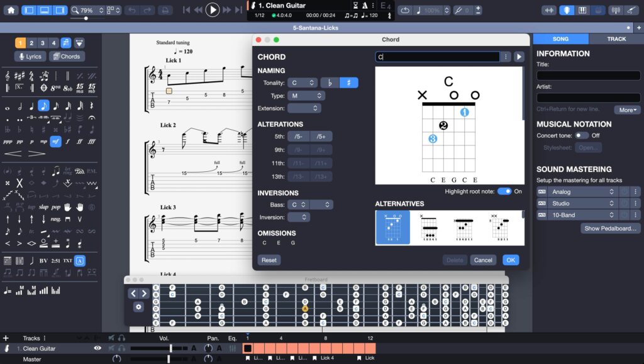Click the Print icon in the toolbar

(164, 10)
